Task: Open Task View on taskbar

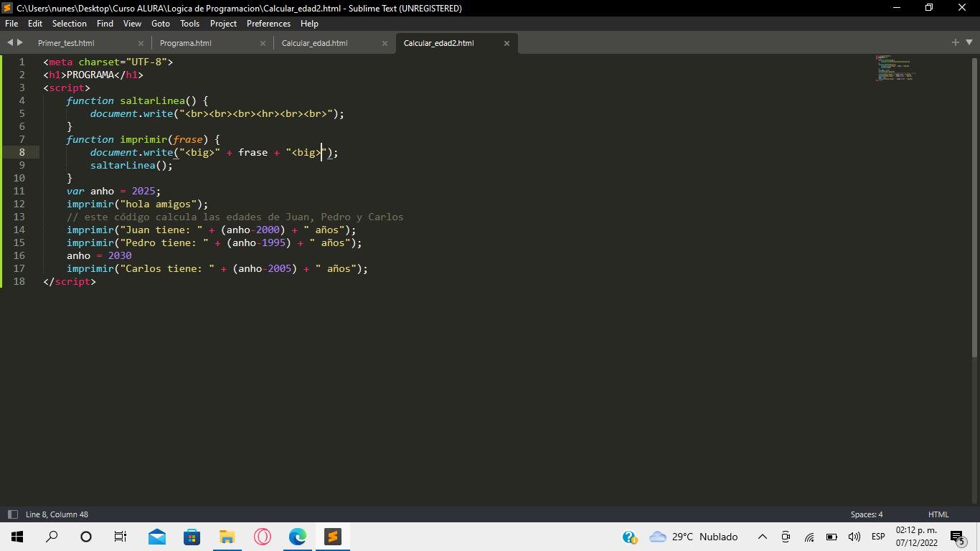Action: 121,537
